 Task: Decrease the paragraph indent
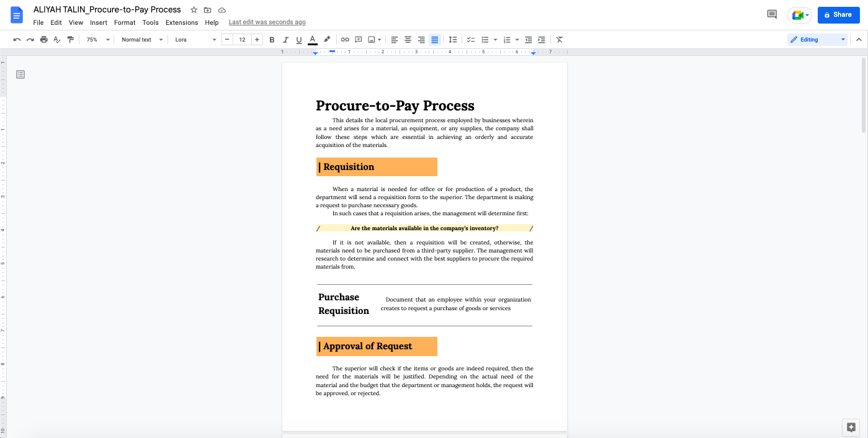coord(528,40)
